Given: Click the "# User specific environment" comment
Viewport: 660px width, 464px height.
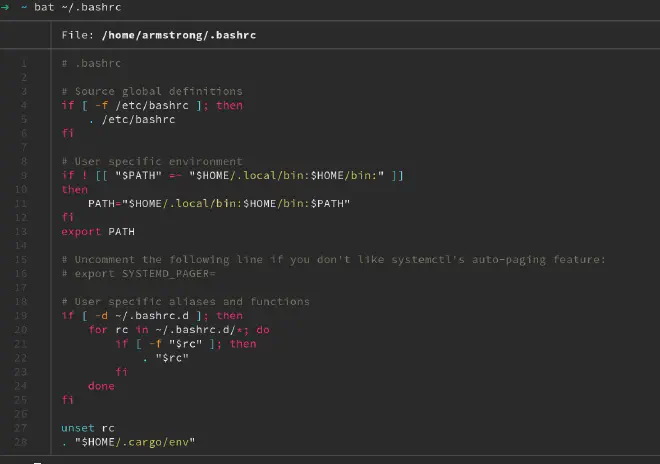Looking at the screenshot, I should tap(151, 161).
